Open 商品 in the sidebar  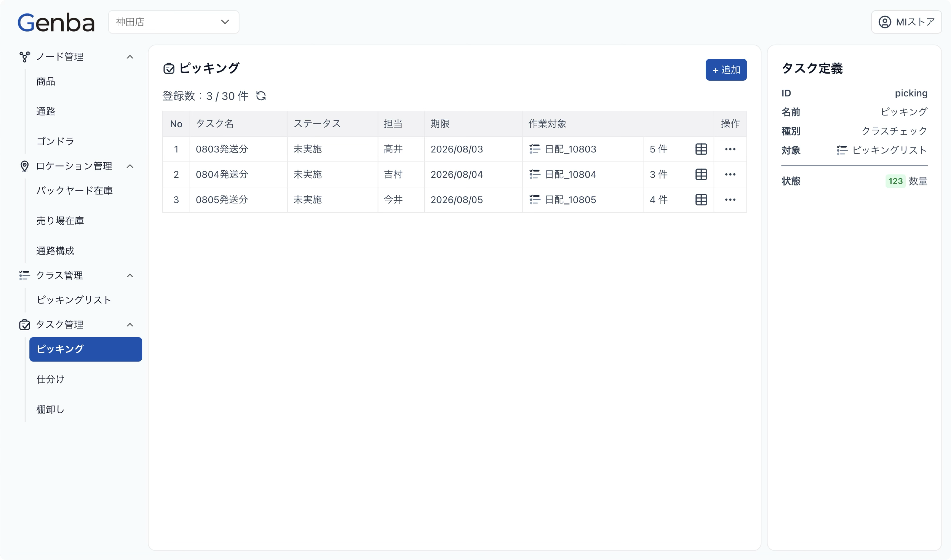click(x=86, y=82)
